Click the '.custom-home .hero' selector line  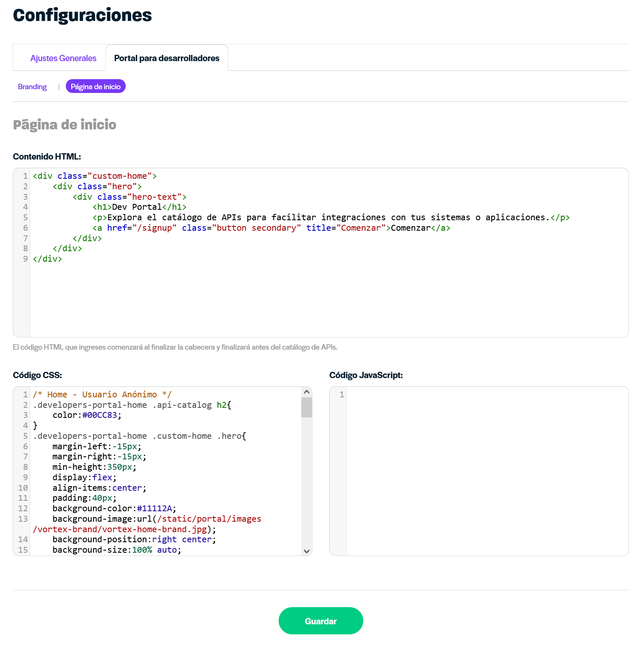tap(140, 436)
